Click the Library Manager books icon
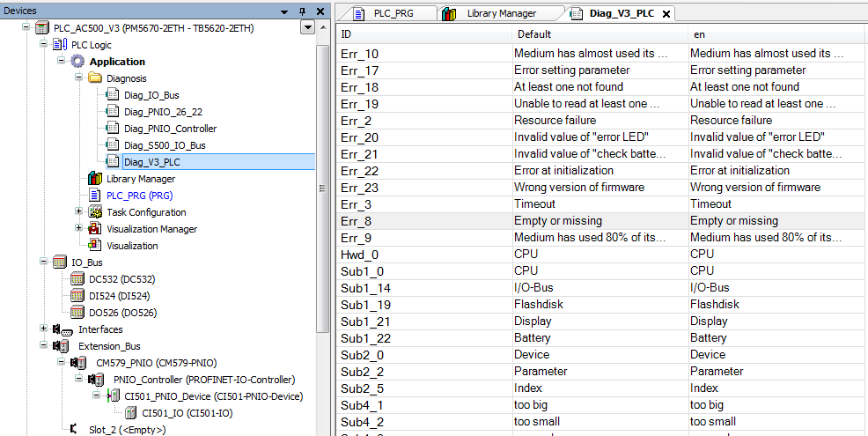 [x=94, y=179]
